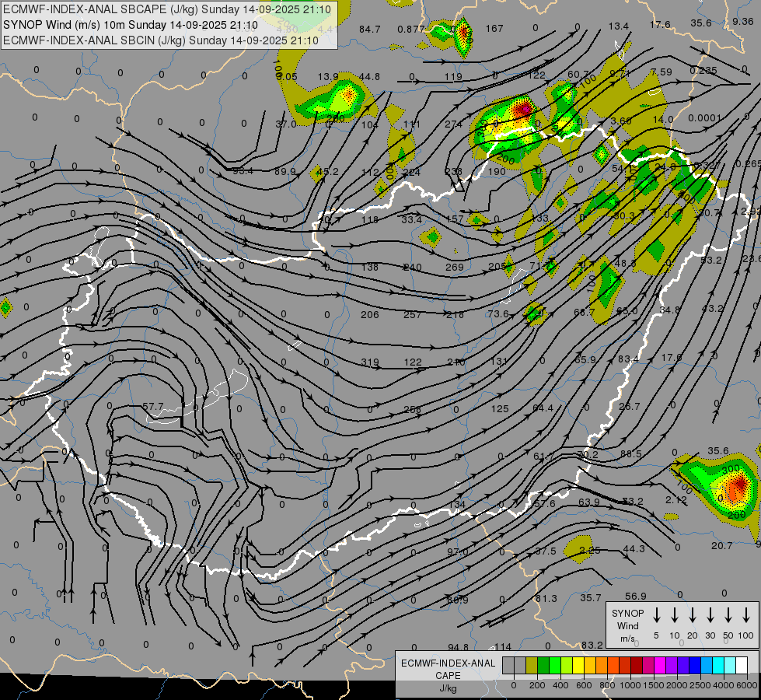
Task: Click the 319 CAPE value on the map
Action: click(x=370, y=362)
